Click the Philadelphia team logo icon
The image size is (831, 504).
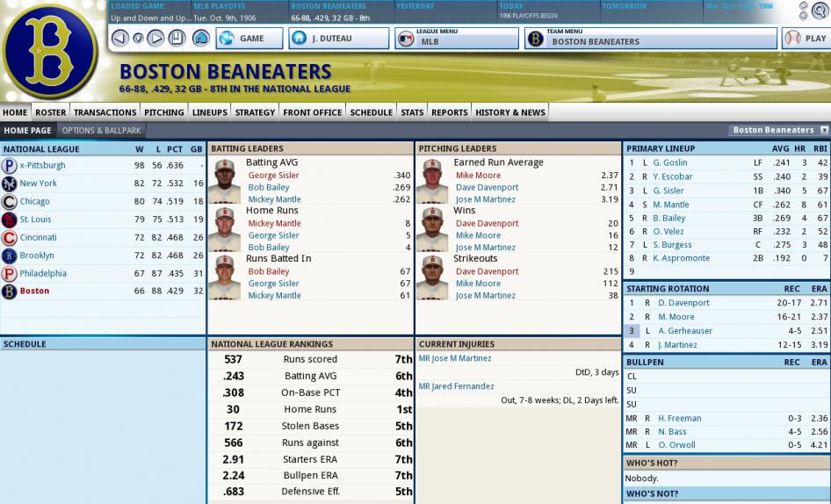coord(9,273)
